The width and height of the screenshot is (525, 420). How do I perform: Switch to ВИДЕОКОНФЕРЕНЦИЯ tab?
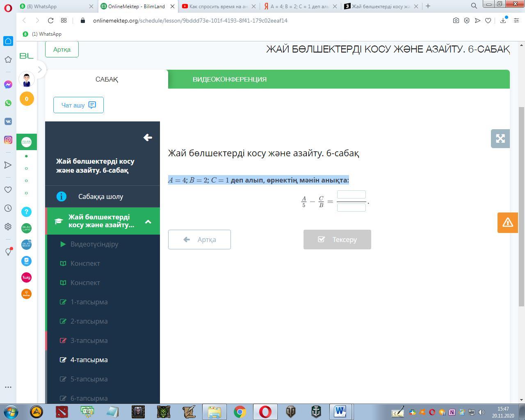click(229, 79)
